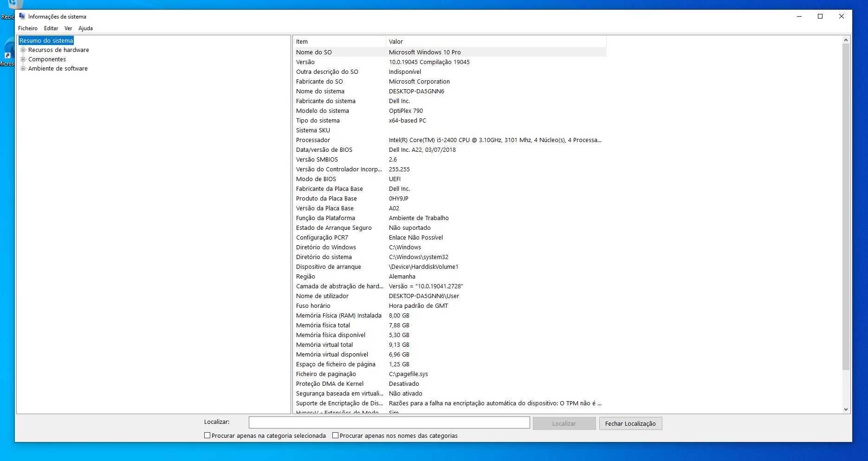Select Memória virtual total row

[x=450, y=344]
